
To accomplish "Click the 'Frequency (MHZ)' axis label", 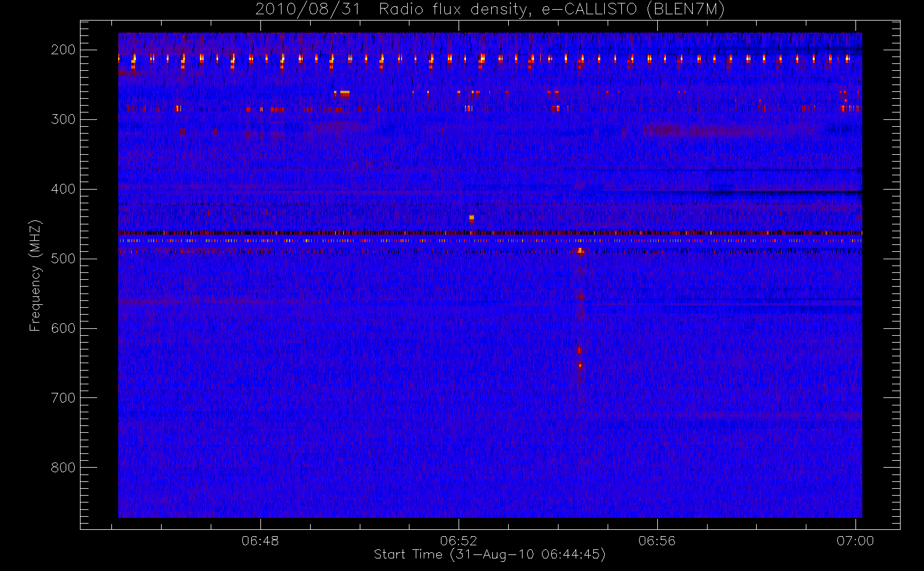I will point(35,275).
